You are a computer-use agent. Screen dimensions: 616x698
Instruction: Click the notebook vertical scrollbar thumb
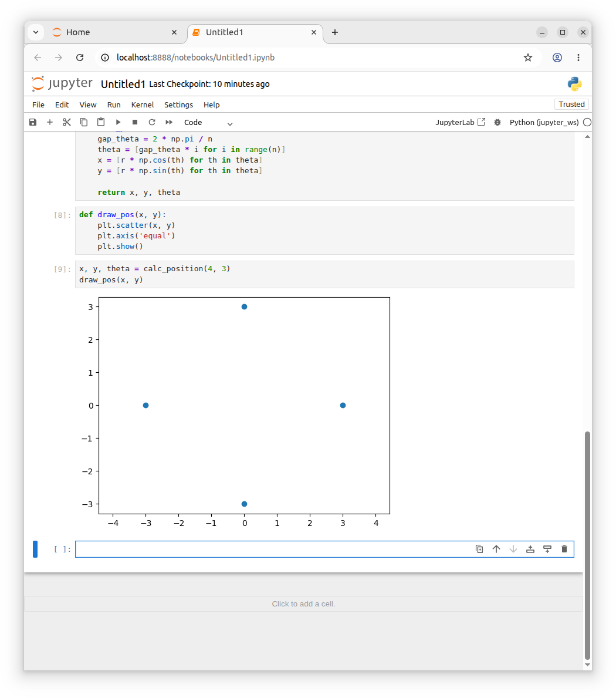tap(587, 545)
